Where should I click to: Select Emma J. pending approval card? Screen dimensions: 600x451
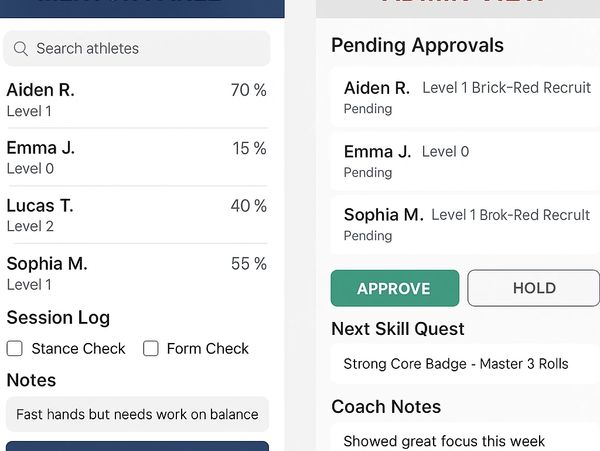[465, 161]
